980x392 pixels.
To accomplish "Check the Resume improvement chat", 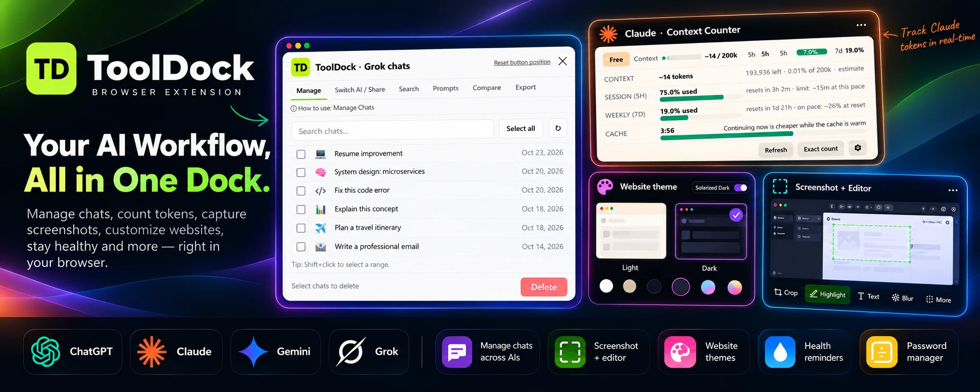I will [301, 154].
